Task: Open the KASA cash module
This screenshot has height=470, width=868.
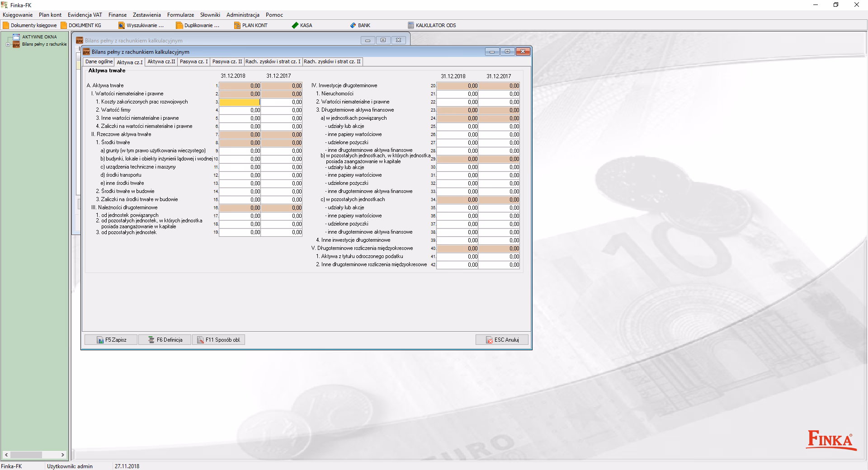Action: (302, 25)
